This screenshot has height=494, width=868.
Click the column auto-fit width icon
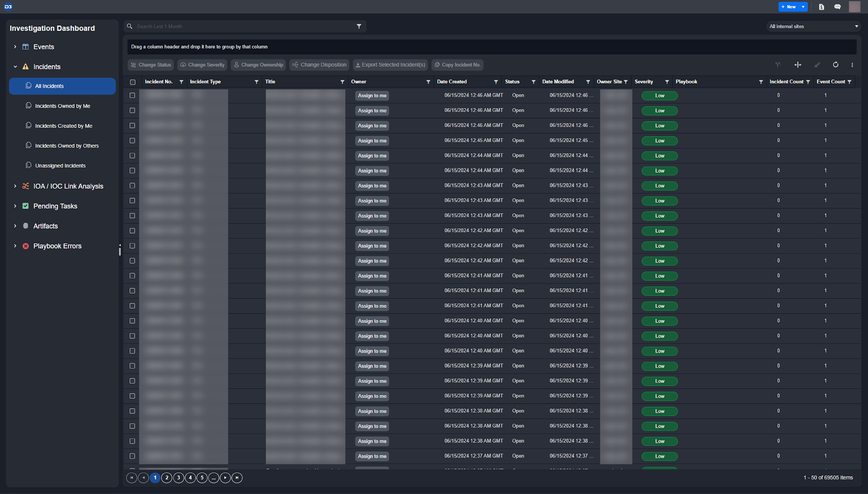tap(798, 65)
